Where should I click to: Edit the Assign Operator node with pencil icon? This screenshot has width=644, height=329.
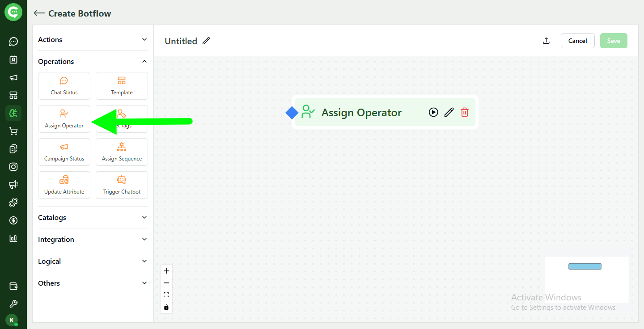[449, 112]
